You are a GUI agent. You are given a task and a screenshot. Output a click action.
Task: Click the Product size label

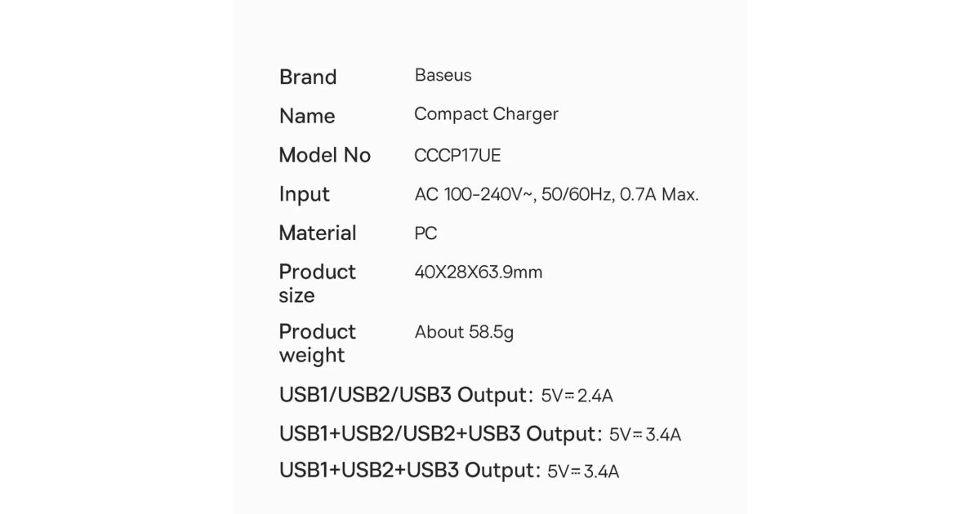(x=317, y=283)
